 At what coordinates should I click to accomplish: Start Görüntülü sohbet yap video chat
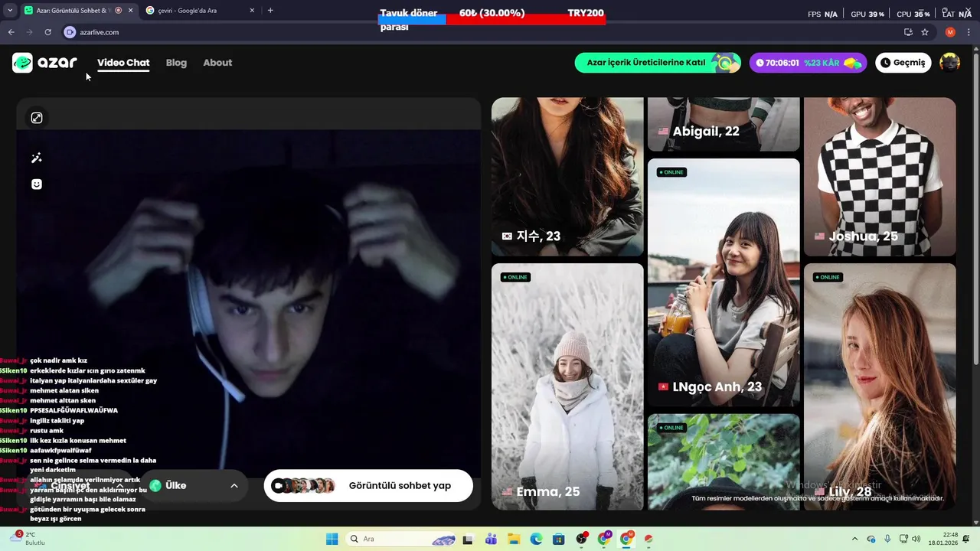tap(368, 486)
